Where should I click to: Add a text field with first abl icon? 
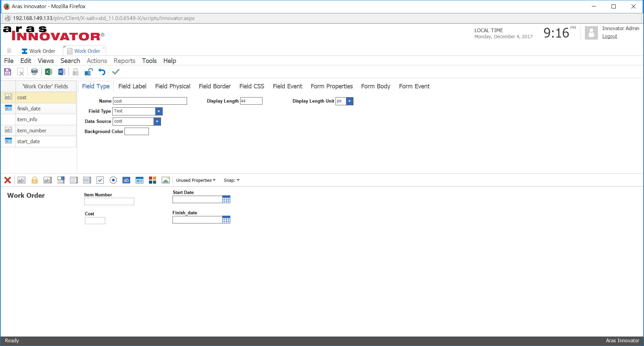point(21,180)
